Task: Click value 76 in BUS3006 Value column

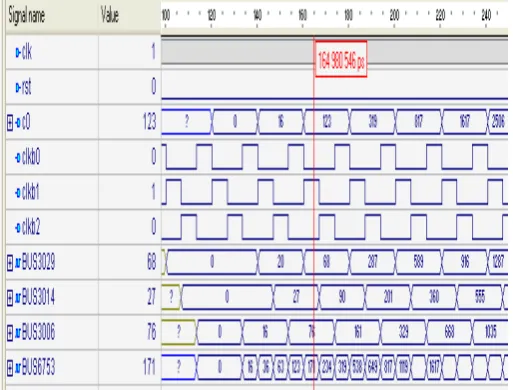Action: click(x=151, y=332)
